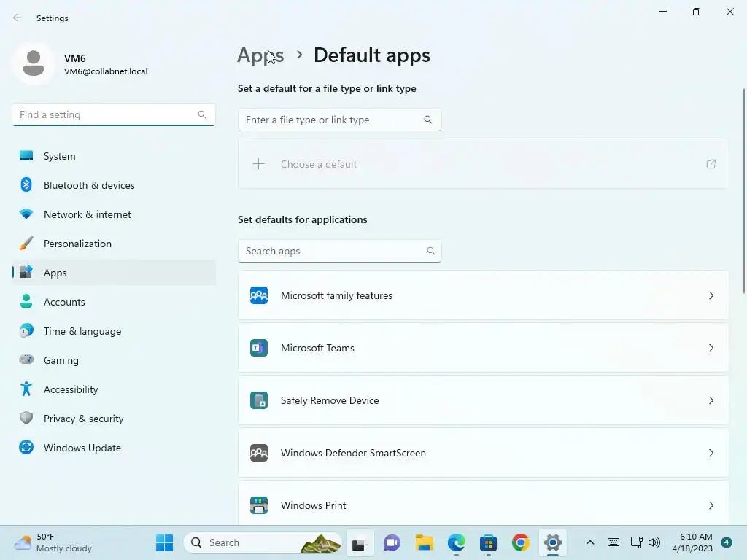
Task: Open Windows Print defaults
Action: point(483,503)
